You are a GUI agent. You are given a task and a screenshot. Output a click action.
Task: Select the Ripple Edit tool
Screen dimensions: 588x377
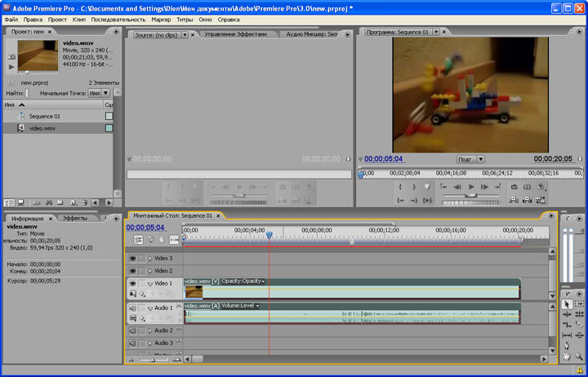click(567, 314)
